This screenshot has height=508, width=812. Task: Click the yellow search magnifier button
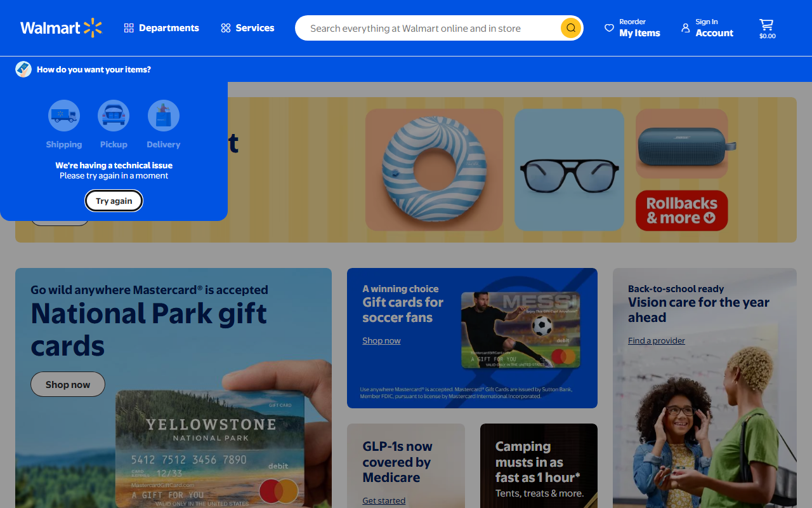click(571, 28)
